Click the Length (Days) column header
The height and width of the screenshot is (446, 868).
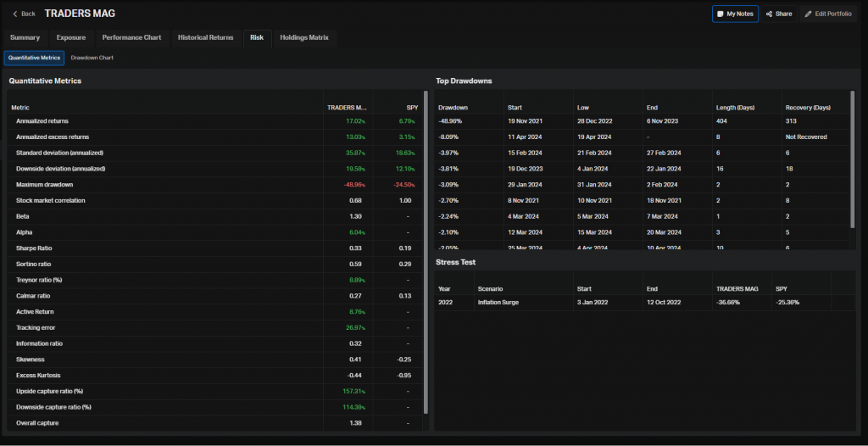735,108
